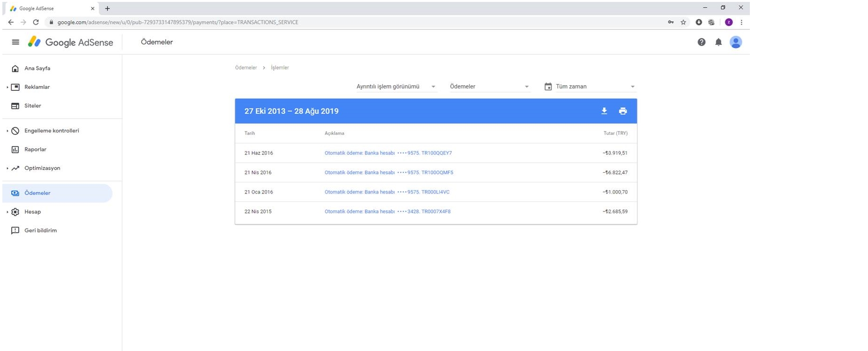
Task: Open the Chrome three-dot menu
Action: pos(741,22)
